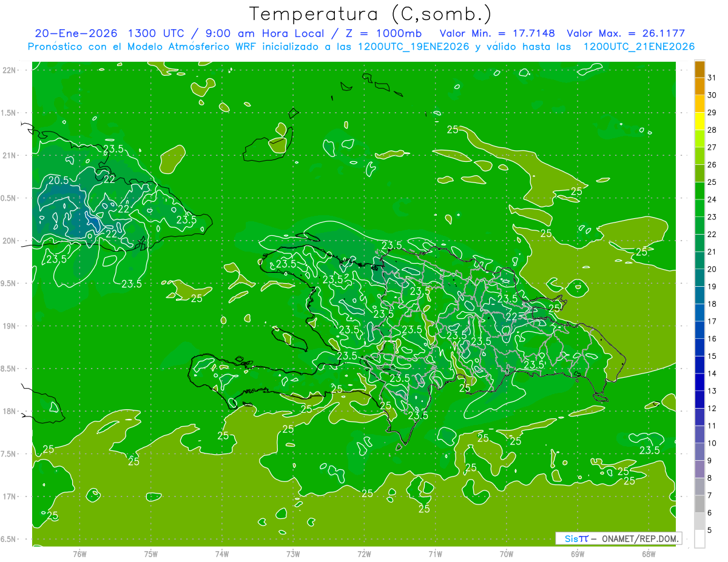Click the 76W longitude axis label
This screenshot has width=728, height=562.
[79, 554]
